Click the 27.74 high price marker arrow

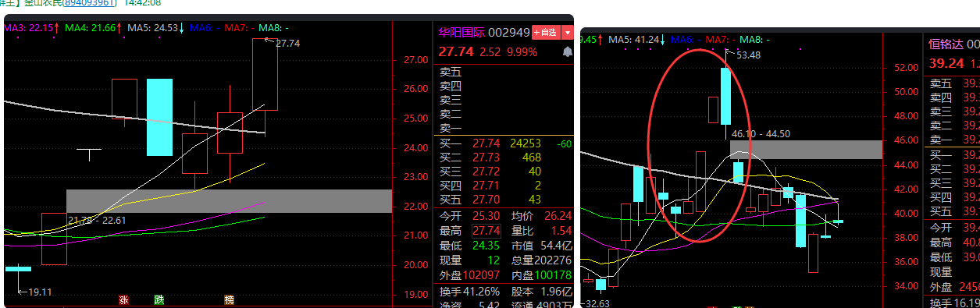(x=283, y=44)
